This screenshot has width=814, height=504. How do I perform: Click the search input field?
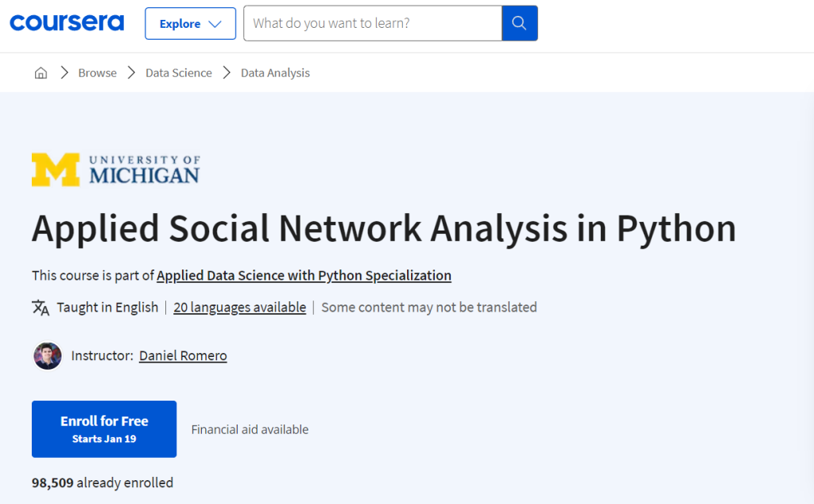pos(372,23)
